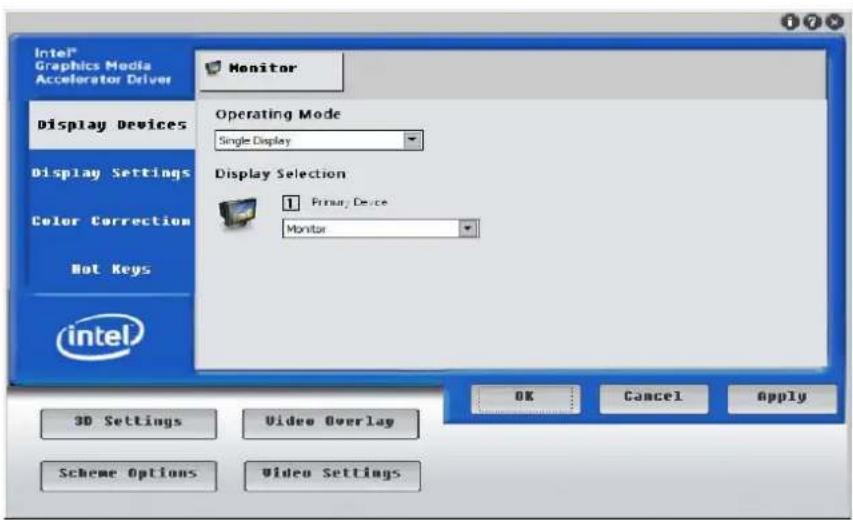This screenshot has width=853, height=520.
Task: Switch to Display Settings
Action: point(112,173)
